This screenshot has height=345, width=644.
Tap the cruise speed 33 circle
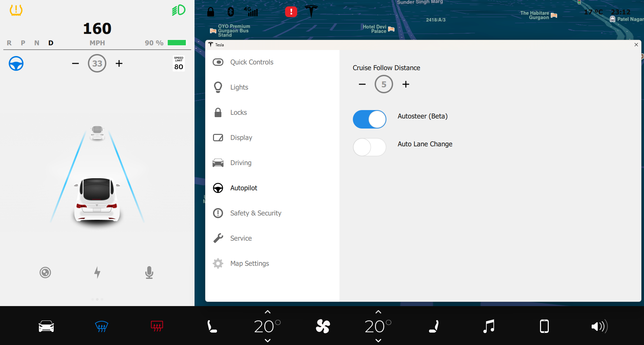97,63
